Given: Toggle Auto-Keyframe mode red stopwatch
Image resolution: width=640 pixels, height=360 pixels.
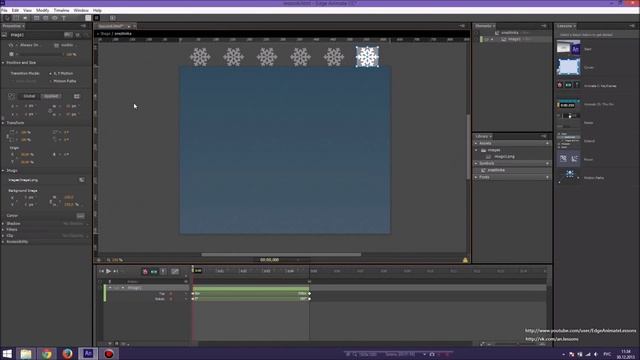Looking at the screenshot, I should coord(145,271).
